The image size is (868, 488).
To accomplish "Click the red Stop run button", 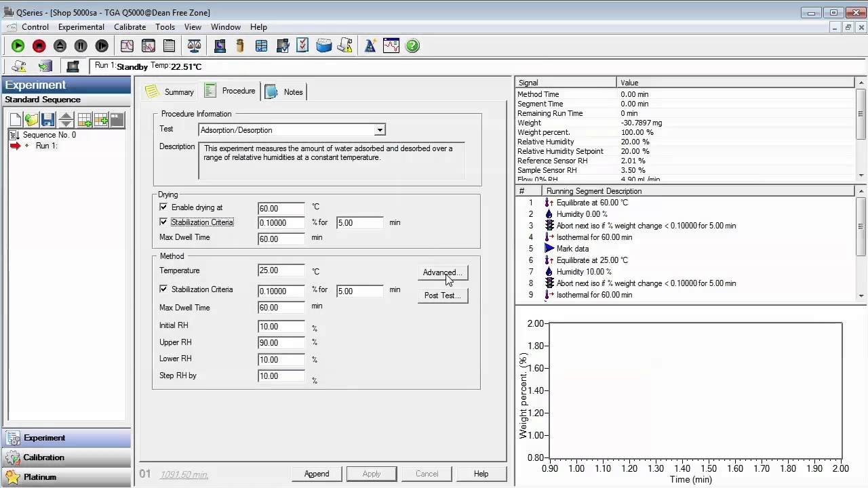I will coord(39,46).
